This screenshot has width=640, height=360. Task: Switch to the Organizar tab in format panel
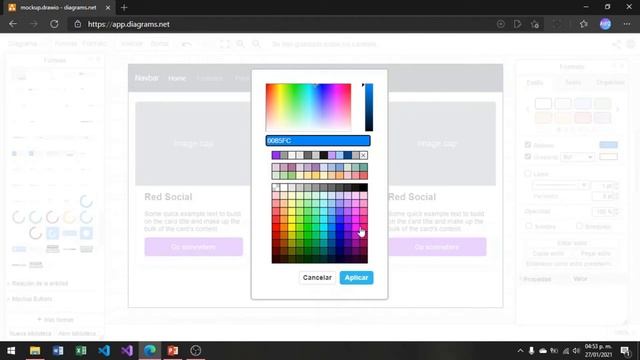[x=610, y=82]
